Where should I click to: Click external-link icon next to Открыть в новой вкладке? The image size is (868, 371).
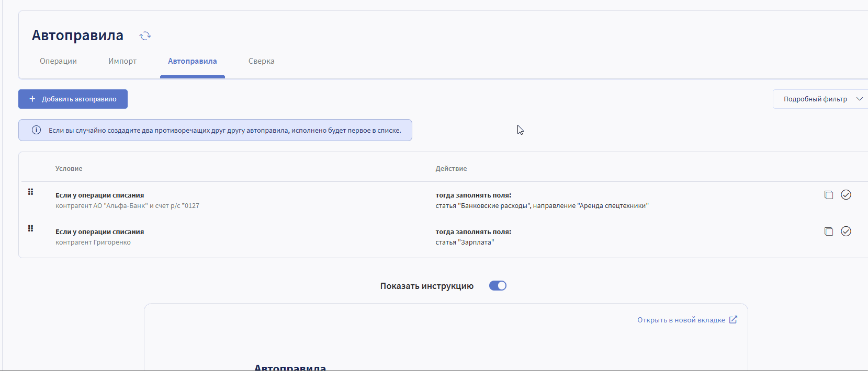[x=733, y=320]
